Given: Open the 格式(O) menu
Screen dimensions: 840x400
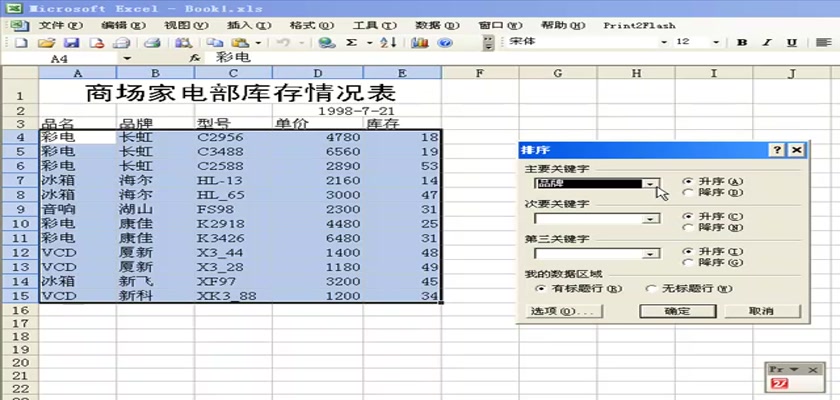Looking at the screenshot, I should (x=312, y=25).
